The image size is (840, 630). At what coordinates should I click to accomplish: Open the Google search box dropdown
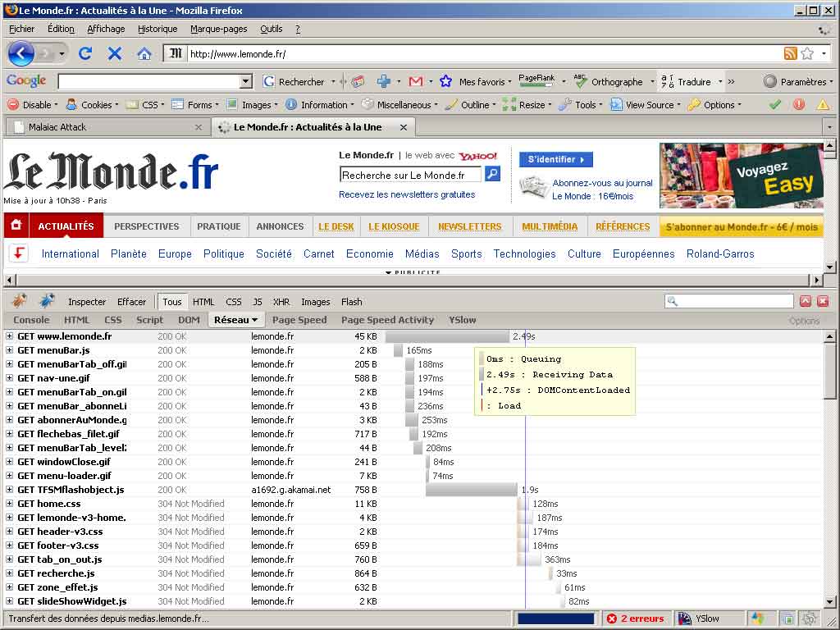[246, 81]
